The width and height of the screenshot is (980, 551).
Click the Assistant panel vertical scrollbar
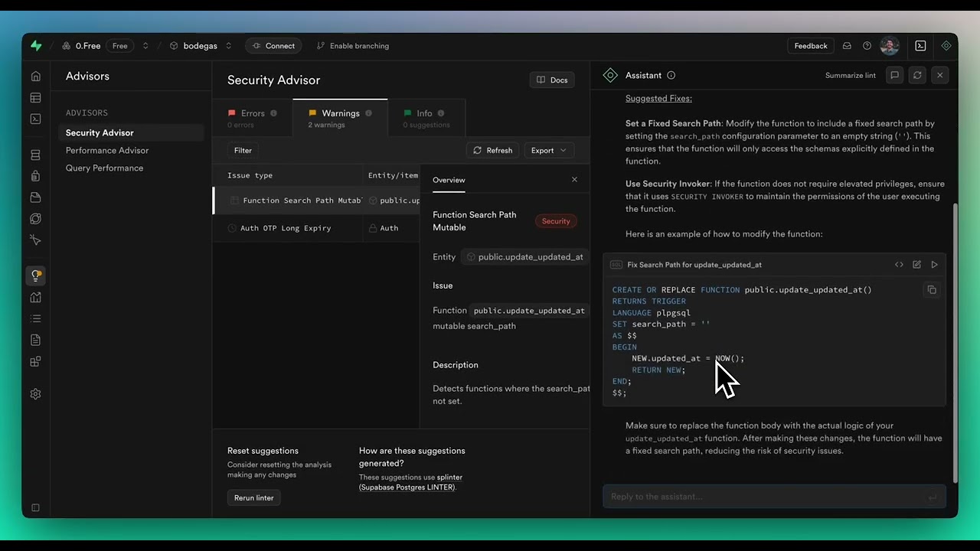tap(954, 343)
